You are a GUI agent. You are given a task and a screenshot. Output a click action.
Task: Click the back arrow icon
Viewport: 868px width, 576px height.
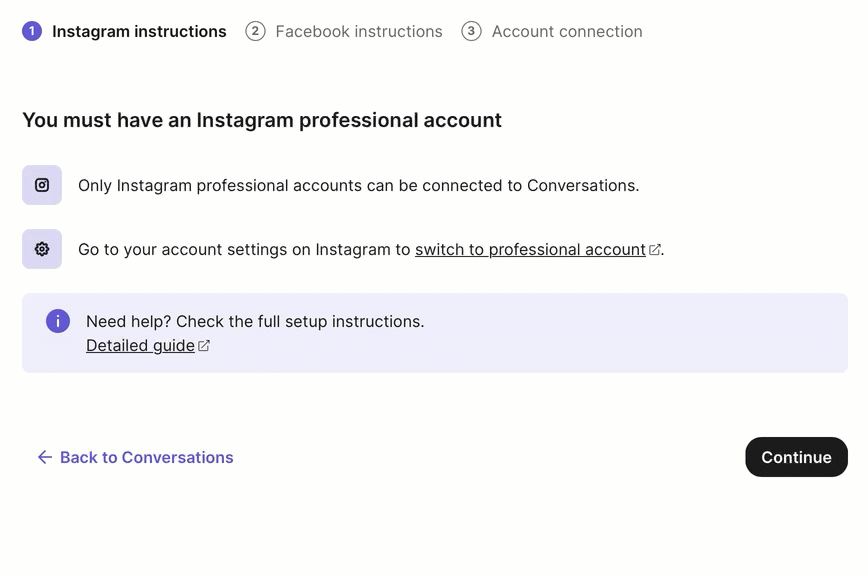44,457
